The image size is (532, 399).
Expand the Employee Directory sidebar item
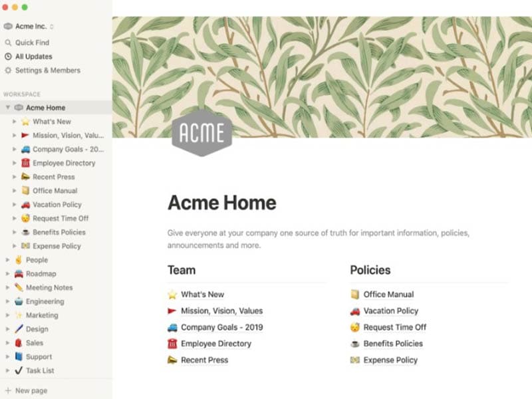click(x=13, y=163)
